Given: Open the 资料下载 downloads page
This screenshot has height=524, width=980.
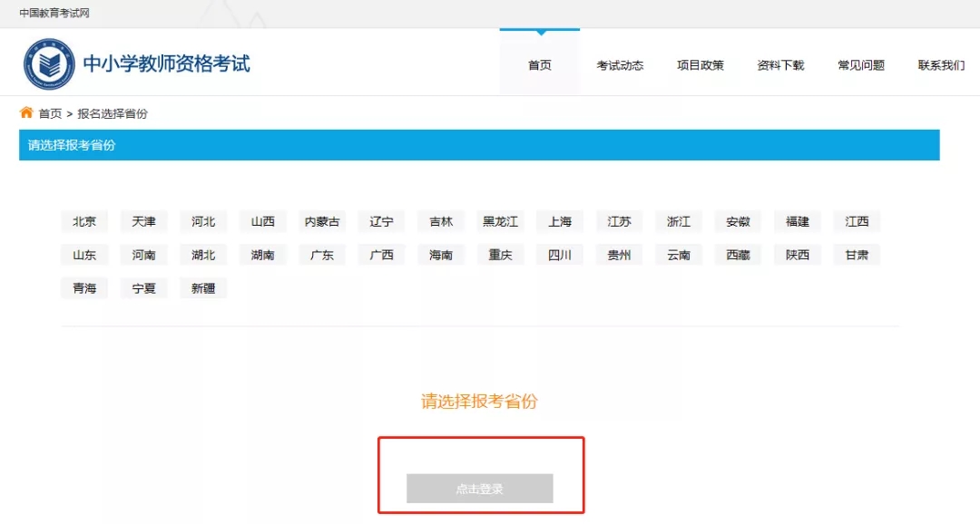Looking at the screenshot, I should (779, 63).
